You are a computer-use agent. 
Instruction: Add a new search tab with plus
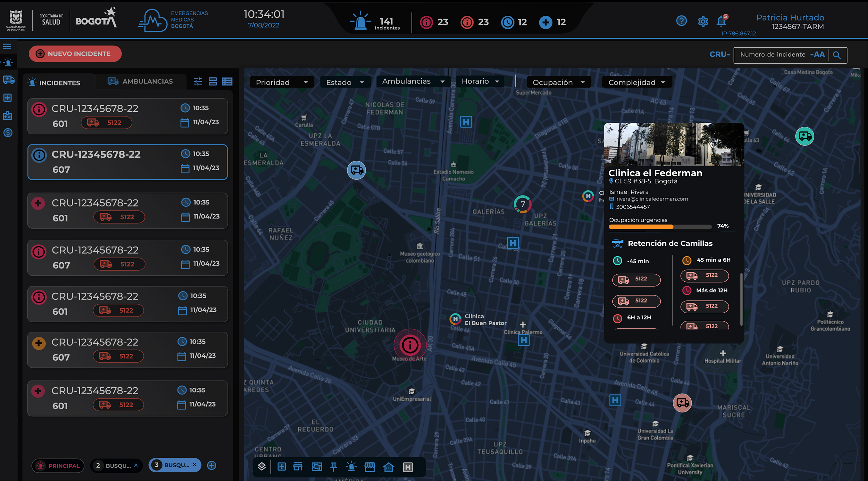212,465
